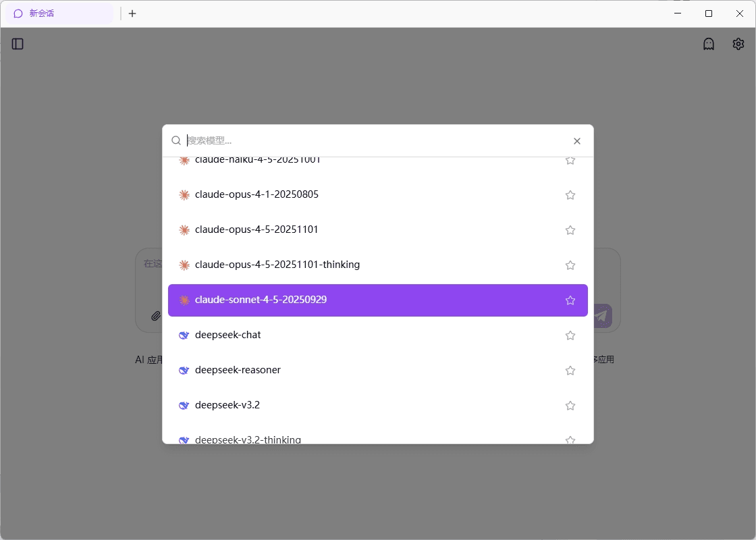Viewport: 756px width, 540px height.
Task: Select model claude-opus-4-5-20251101
Action: click(377, 230)
